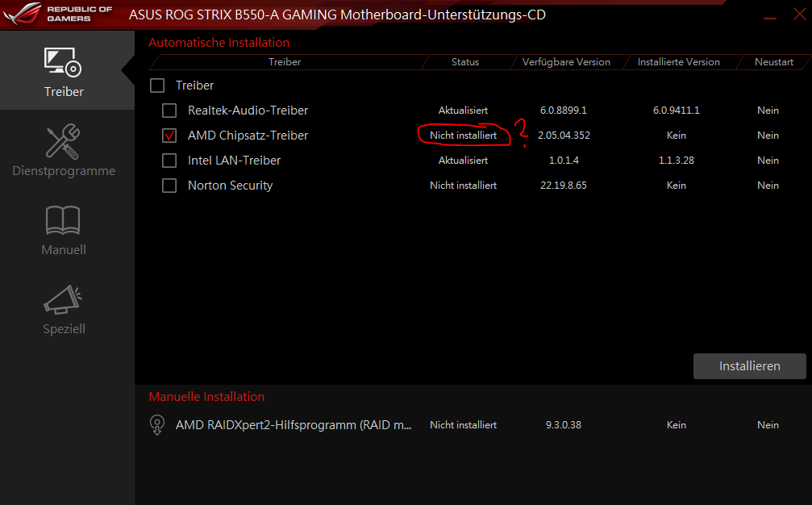The height and width of the screenshot is (505, 812).
Task: Click available version 2.05.04.352
Action: pyautogui.click(x=564, y=136)
